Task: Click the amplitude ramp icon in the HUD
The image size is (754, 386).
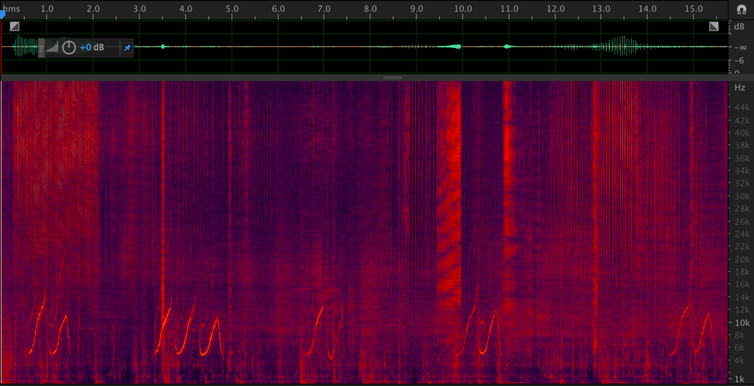Action: 52,47
